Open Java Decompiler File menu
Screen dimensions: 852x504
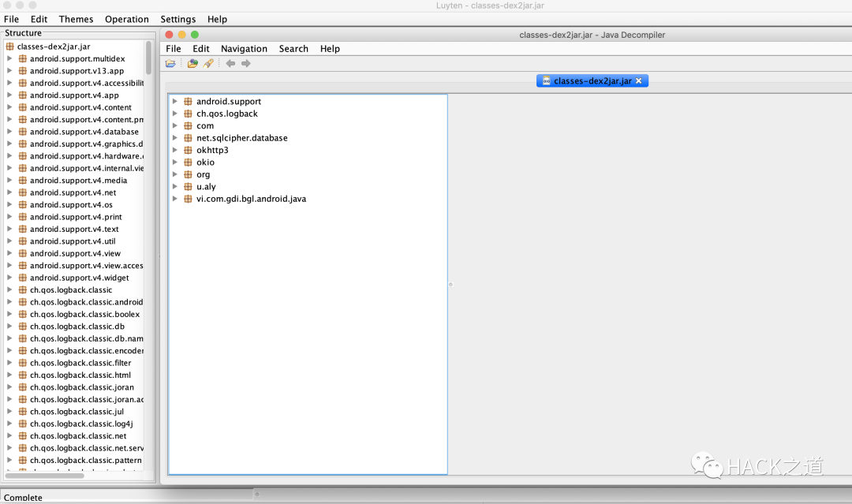(x=174, y=49)
